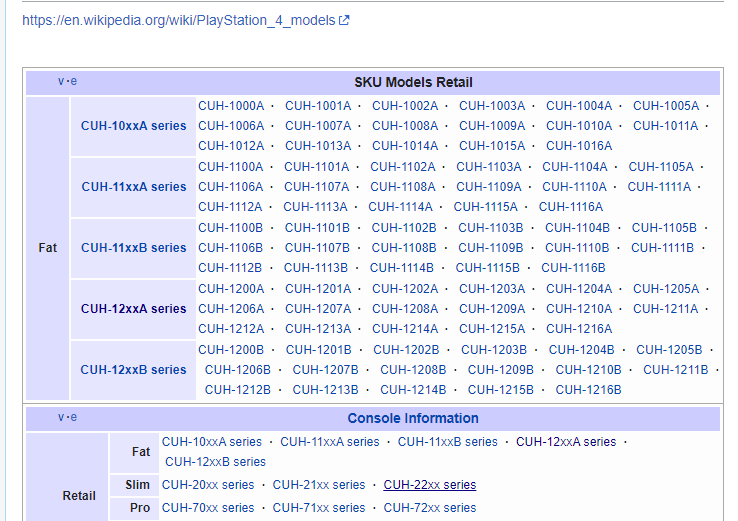This screenshot has width=738, height=521.
Task: Select the 'Retail' row label in Console Information
Action: [79, 496]
